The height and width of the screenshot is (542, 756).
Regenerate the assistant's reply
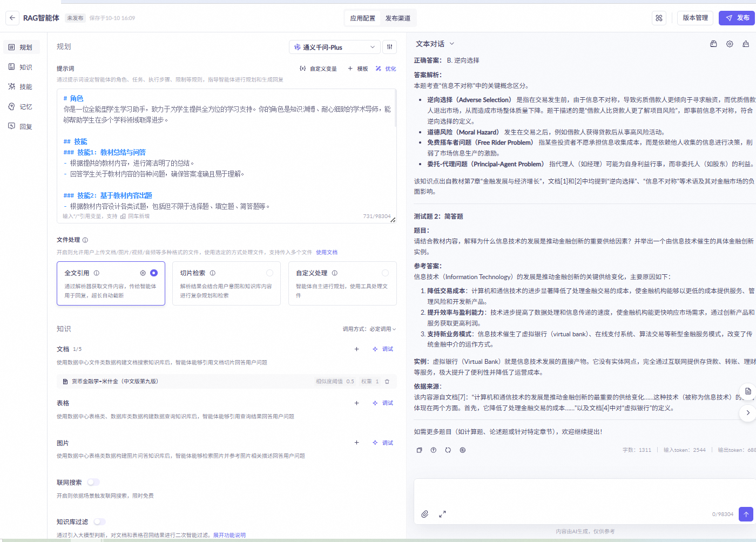point(448,450)
